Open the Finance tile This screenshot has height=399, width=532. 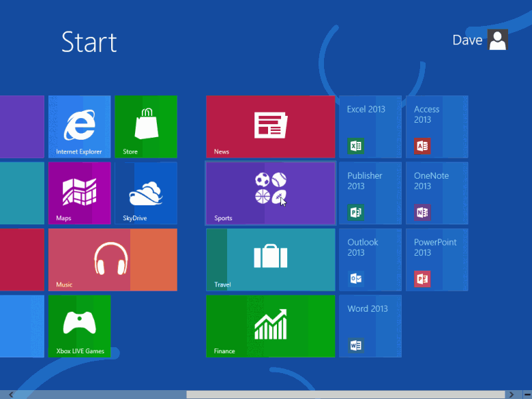pyautogui.click(x=270, y=326)
